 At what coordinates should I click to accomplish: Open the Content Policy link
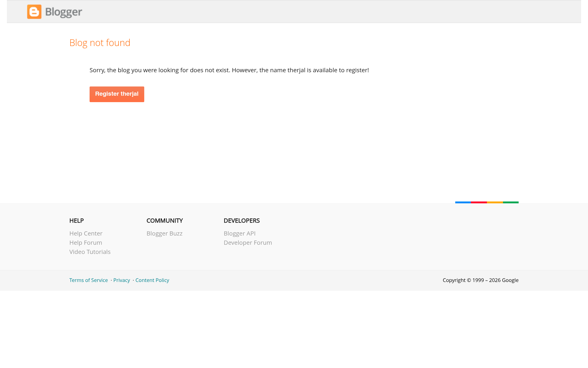point(152,280)
